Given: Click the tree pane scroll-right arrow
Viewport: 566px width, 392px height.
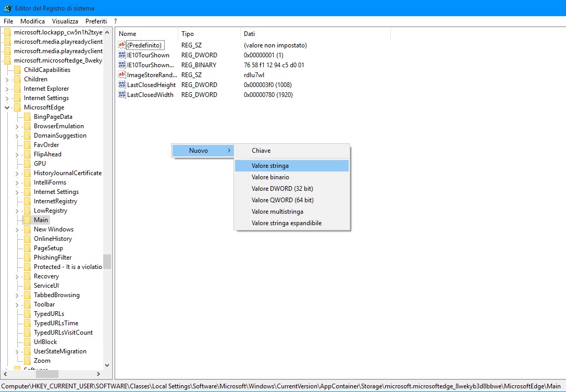Looking at the screenshot, I should (x=98, y=374).
